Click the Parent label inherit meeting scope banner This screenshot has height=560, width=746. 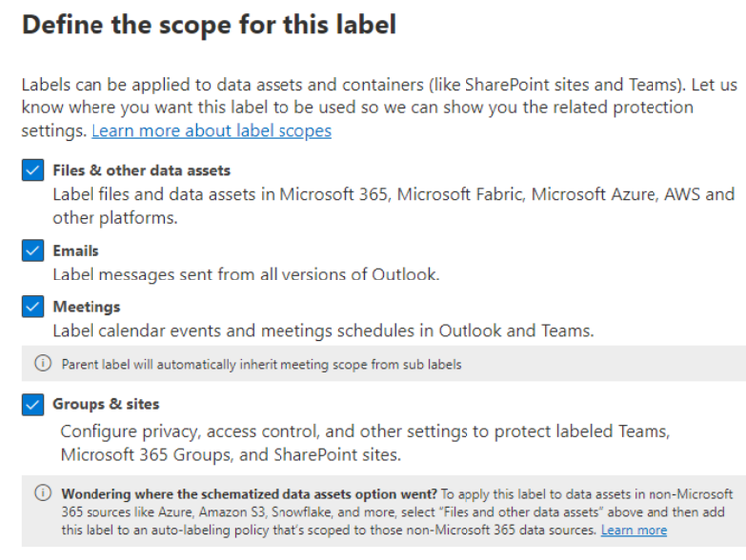click(x=261, y=365)
